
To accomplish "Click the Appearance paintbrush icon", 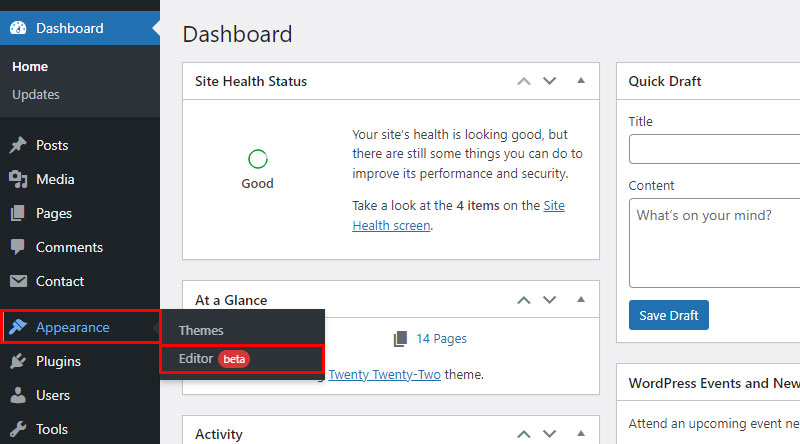I will coord(18,327).
